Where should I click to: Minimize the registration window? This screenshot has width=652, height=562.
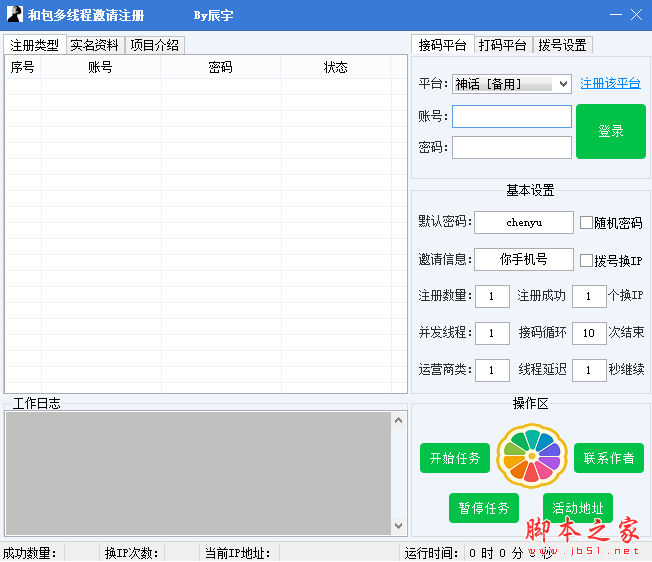coord(616,15)
